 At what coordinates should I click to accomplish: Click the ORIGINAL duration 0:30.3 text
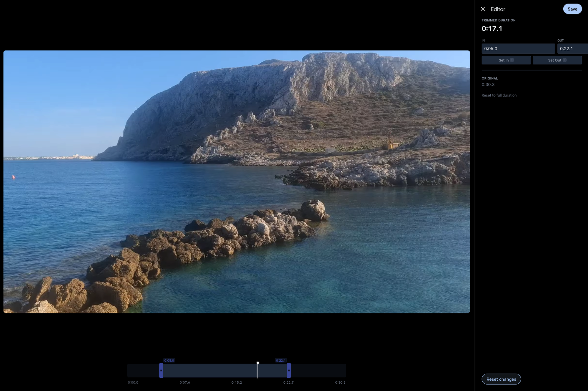click(x=488, y=84)
